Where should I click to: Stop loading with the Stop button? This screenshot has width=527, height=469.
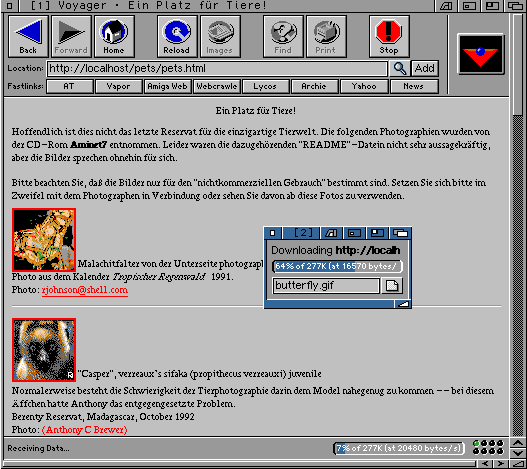pos(389,36)
